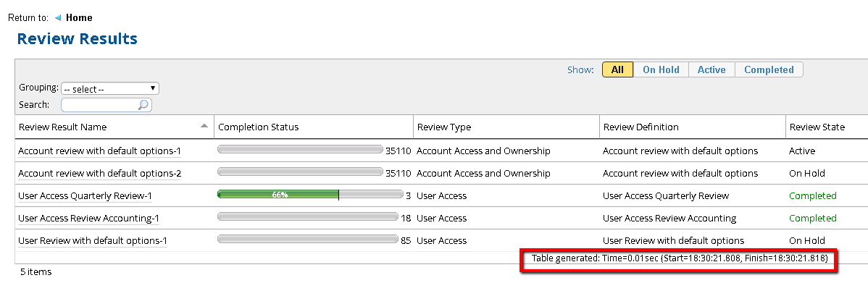Open Account review with default options-2

tap(100, 174)
